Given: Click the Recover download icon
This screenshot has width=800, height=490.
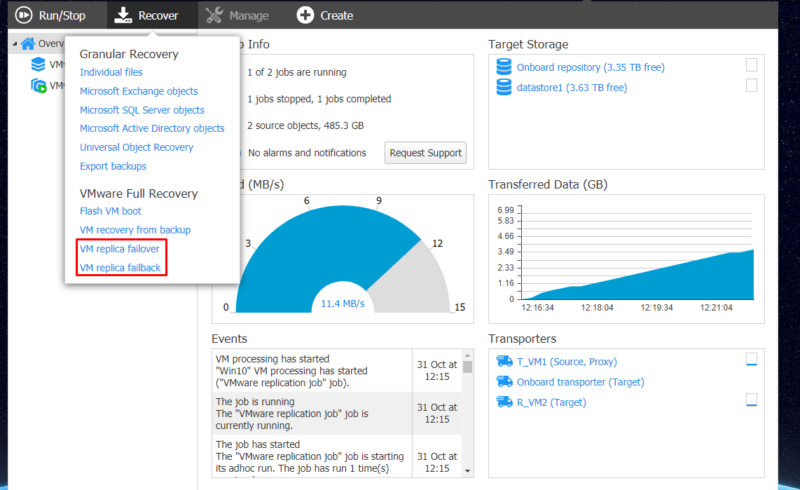Looking at the screenshot, I should click(x=123, y=15).
